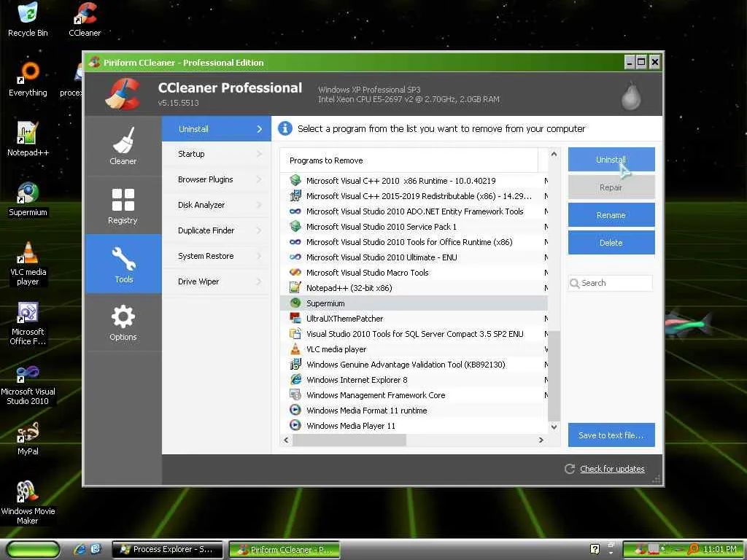Select the MyPal desktop shortcut
Image resolution: width=747 pixels, height=560 pixels.
coord(28,438)
